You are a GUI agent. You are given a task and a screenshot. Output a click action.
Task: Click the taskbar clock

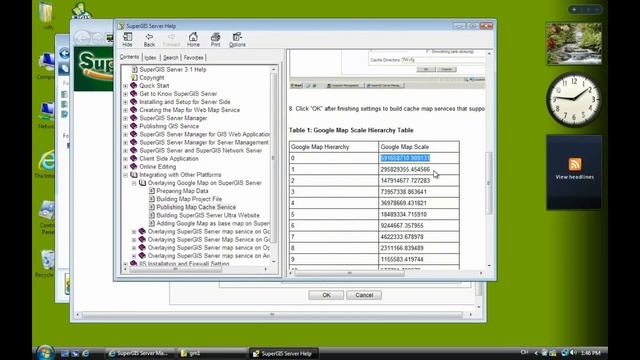[591, 353]
